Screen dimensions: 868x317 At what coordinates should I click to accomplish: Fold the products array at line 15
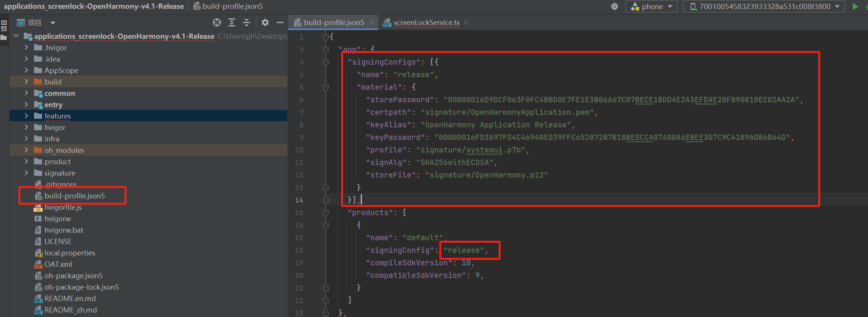326,212
